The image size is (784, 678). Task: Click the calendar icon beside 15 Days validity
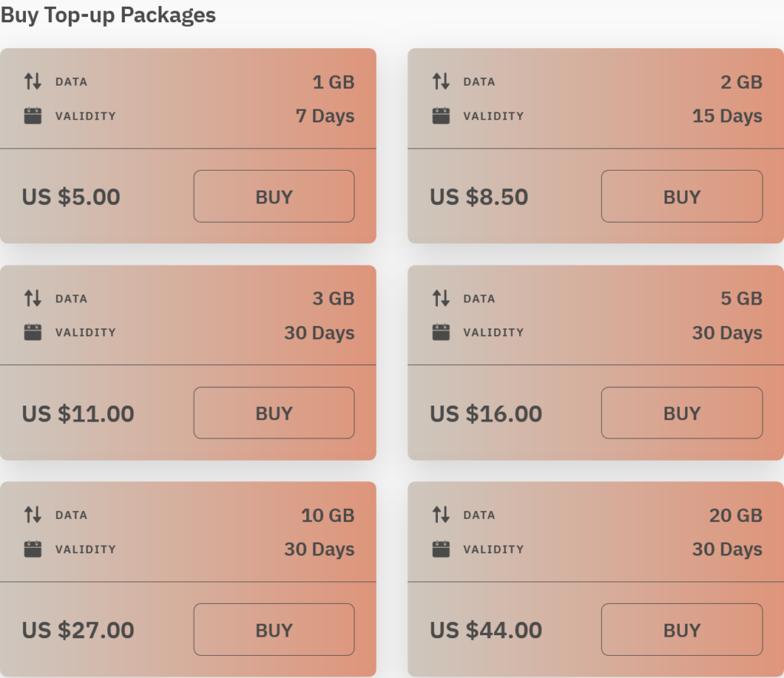tap(441, 116)
